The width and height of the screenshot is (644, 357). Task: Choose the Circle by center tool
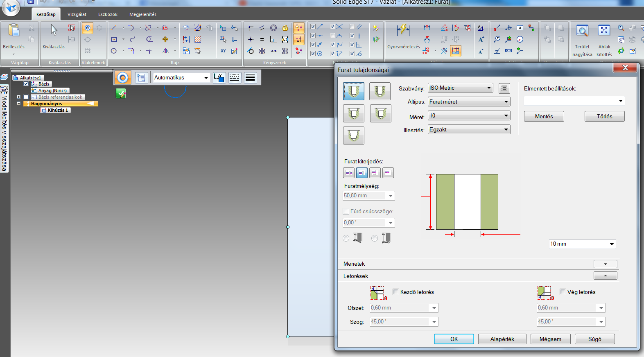[x=114, y=51]
